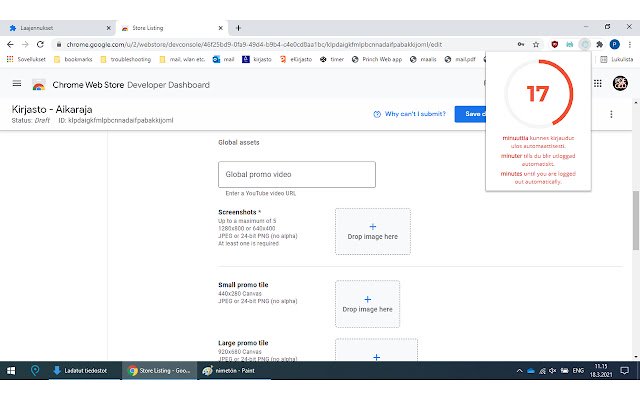The width and height of the screenshot is (640, 400).
Task: Click the plus icon in Screenshots drop zone
Action: click(x=373, y=227)
